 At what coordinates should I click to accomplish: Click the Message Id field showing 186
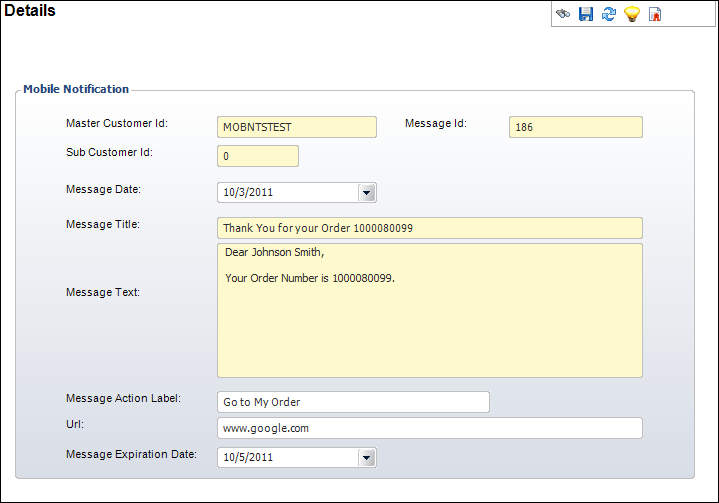click(x=575, y=127)
